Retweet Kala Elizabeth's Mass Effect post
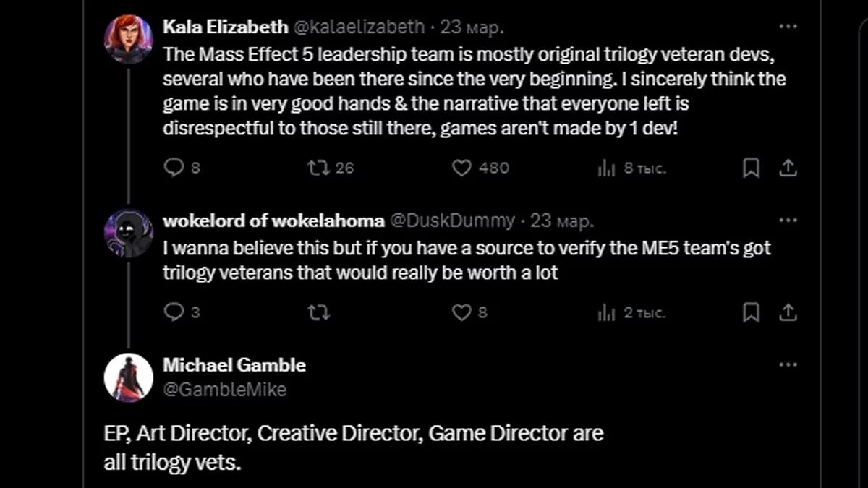This screenshot has width=868, height=488. 318,168
